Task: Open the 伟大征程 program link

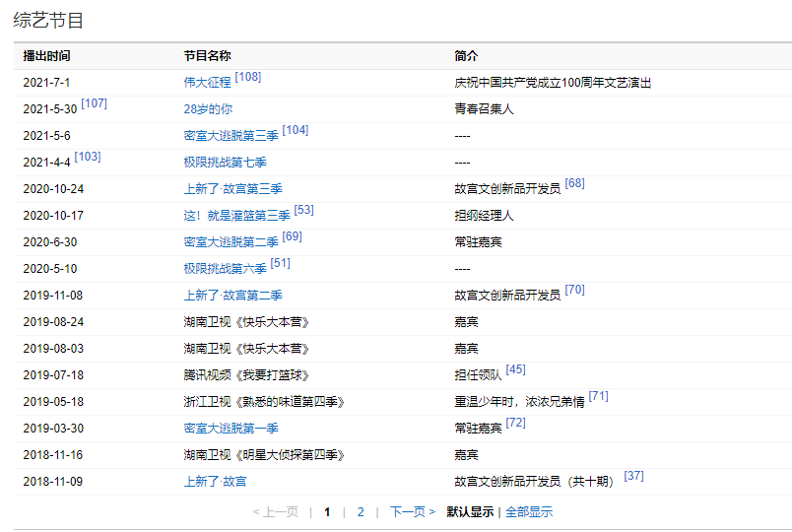Action: point(207,83)
